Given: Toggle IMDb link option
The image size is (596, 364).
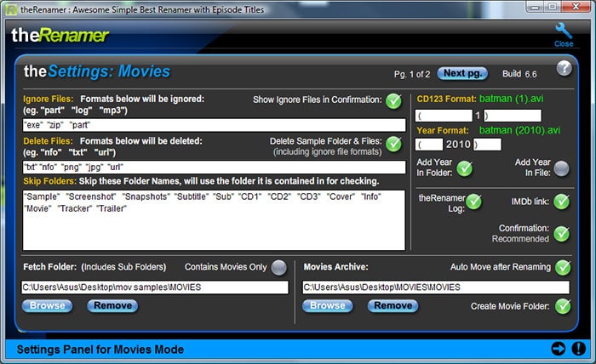Looking at the screenshot, I should [562, 202].
